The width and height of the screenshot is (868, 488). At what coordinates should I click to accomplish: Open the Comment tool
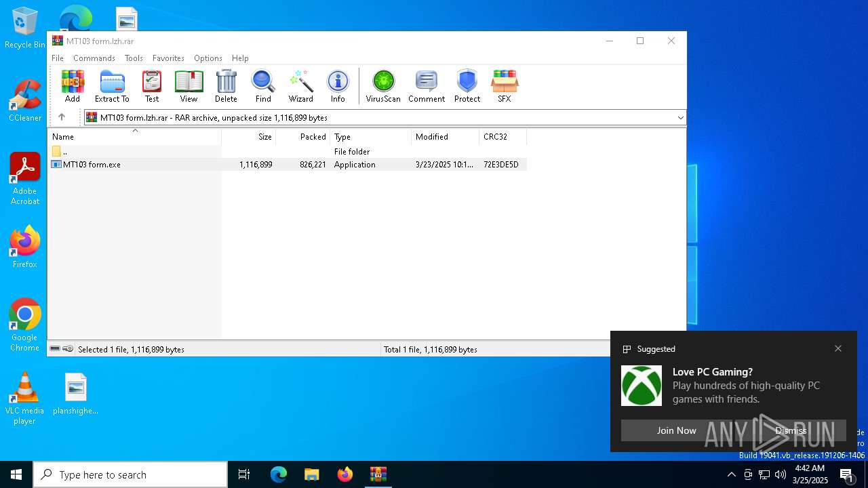click(x=427, y=86)
